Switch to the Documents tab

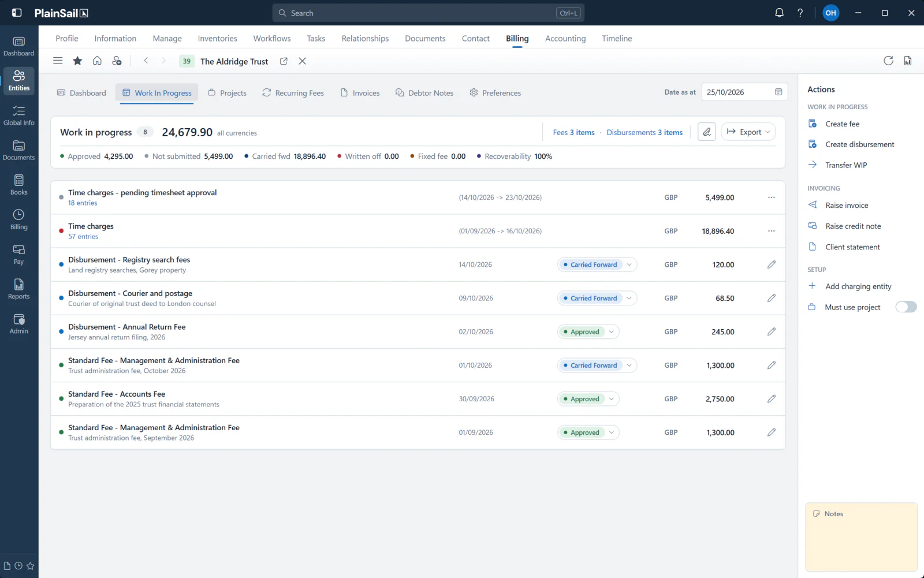(425, 38)
